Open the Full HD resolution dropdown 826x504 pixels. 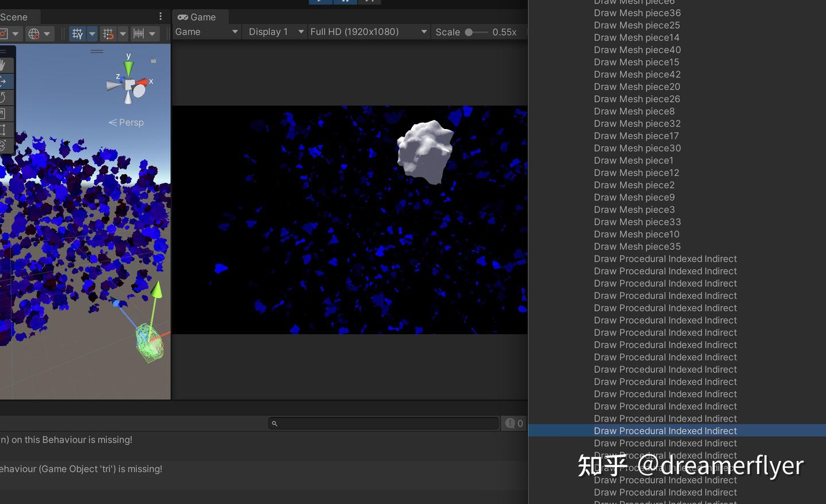pos(367,32)
